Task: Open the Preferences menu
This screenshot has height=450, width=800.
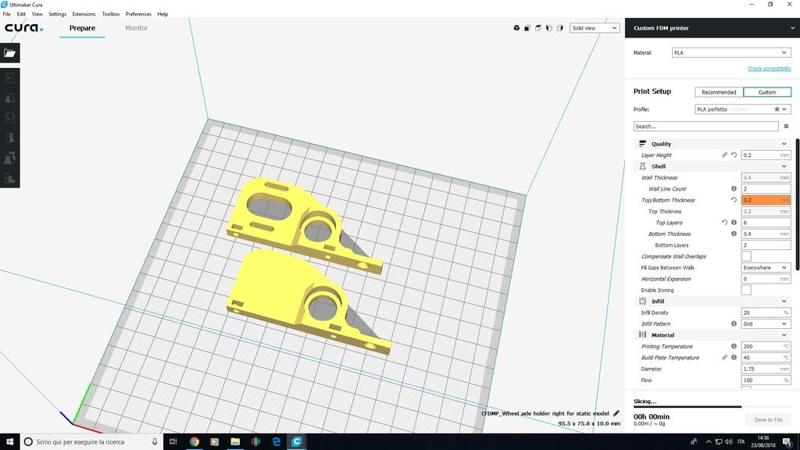Action: click(x=138, y=14)
